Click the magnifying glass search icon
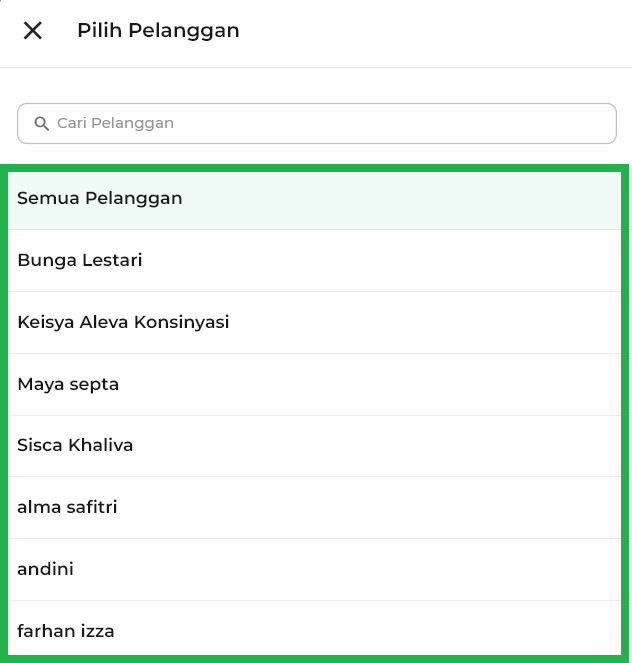The width and height of the screenshot is (632, 663). [42, 124]
